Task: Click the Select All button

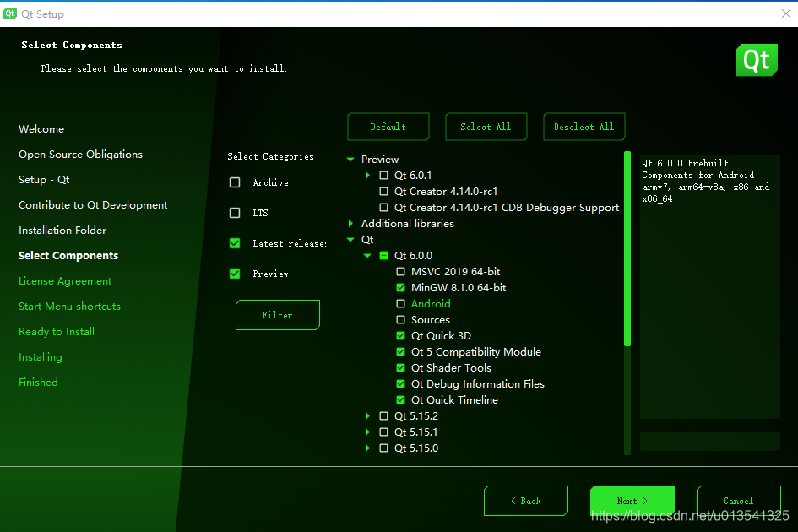Action: tap(486, 127)
